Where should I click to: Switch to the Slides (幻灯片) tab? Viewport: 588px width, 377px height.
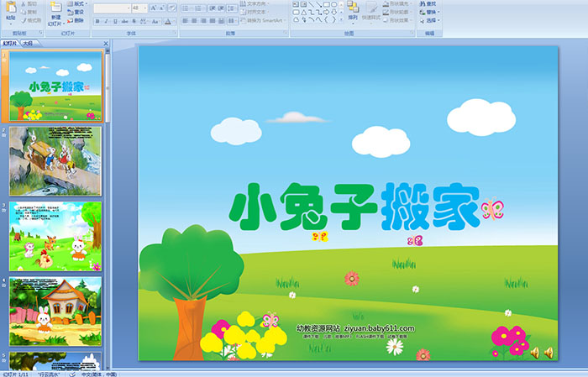[x=10, y=43]
